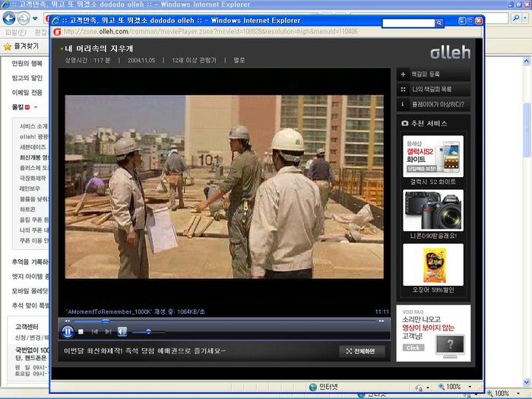Viewport: 532px width, 399px height.
Task: Click the search icon in background browser toolbar
Action: (516, 17)
